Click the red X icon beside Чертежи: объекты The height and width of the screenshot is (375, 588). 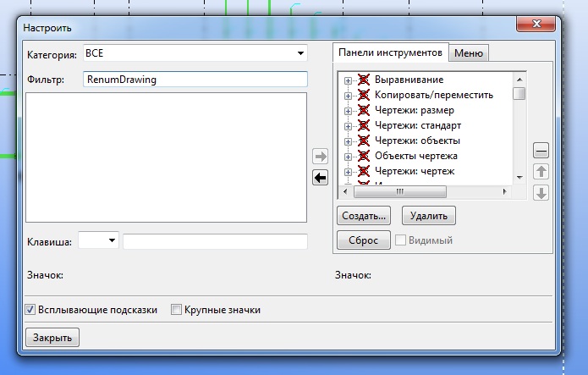tap(363, 141)
